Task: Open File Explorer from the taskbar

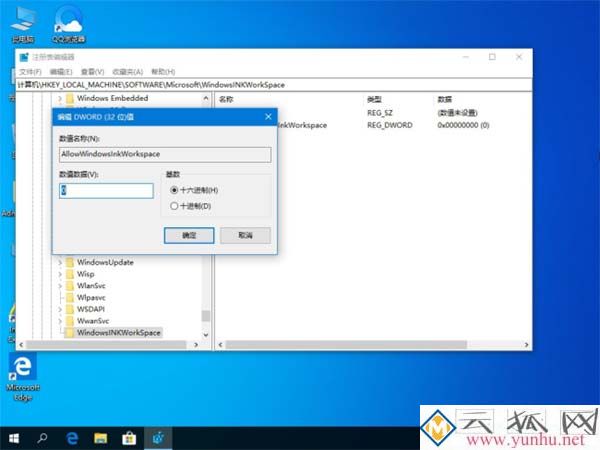Action: (x=101, y=438)
